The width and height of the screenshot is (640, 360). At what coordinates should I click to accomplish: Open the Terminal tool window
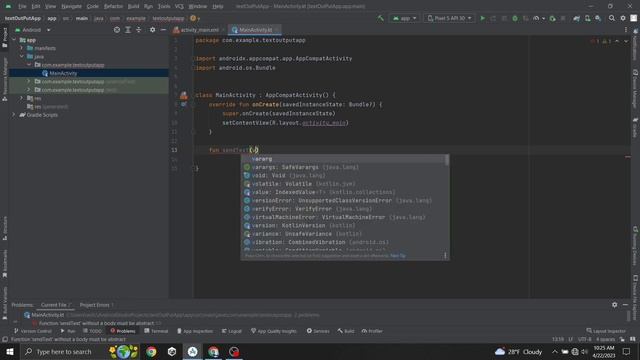pos(156,331)
